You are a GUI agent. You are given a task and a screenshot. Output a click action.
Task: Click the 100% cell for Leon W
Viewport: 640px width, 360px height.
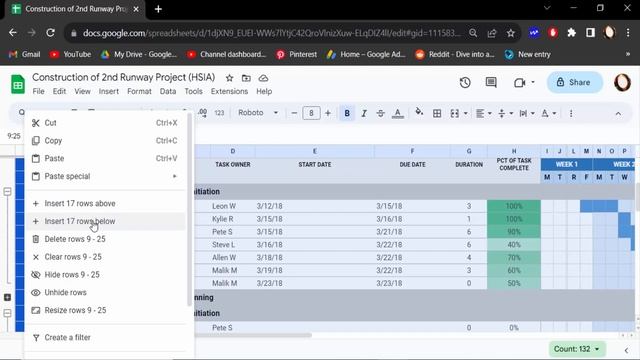point(514,206)
